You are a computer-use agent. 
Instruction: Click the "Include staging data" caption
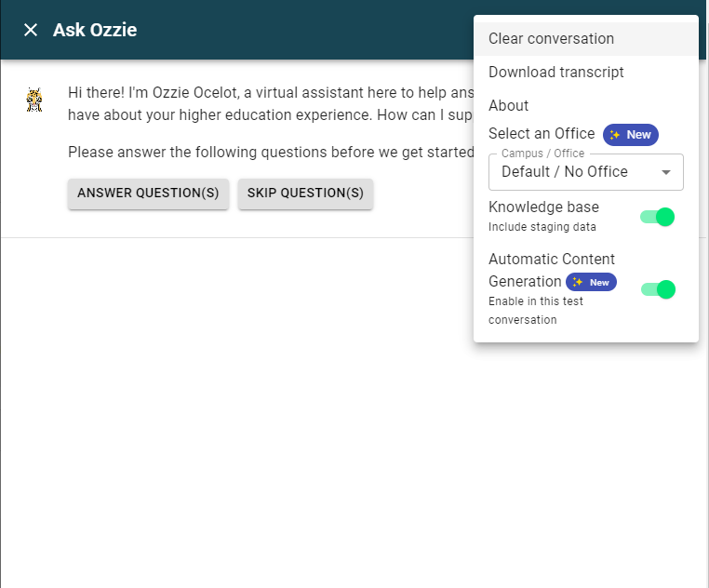(542, 227)
